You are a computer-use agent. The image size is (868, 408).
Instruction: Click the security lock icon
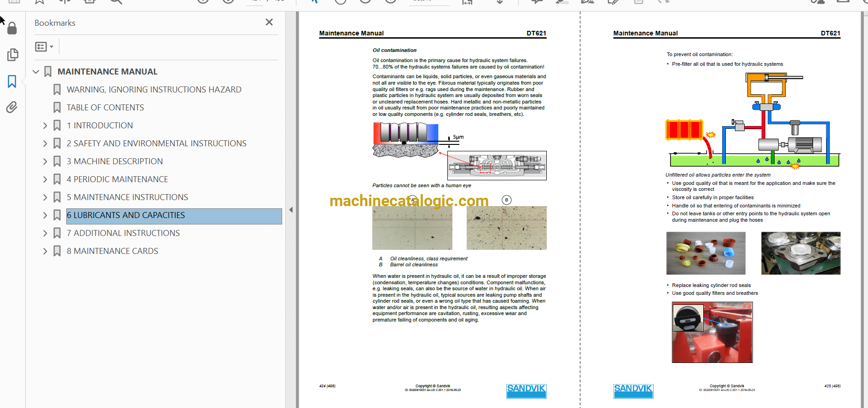(12, 29)
